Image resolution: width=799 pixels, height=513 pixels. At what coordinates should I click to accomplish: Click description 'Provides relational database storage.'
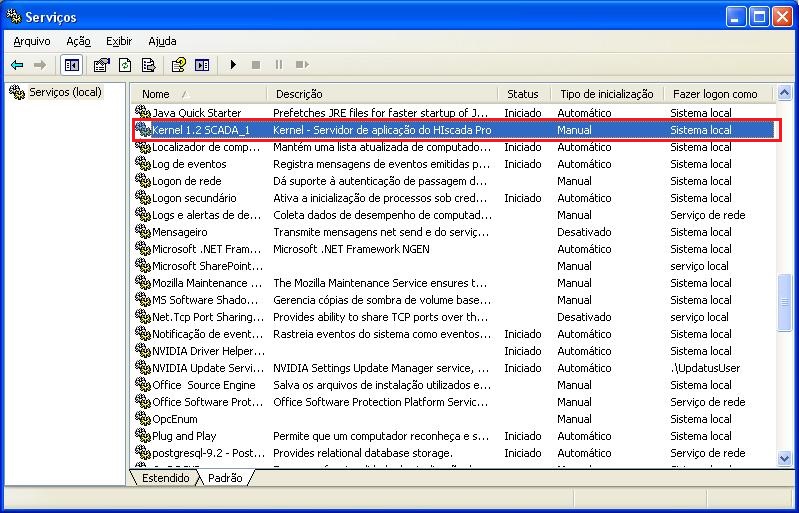point(363,453)
